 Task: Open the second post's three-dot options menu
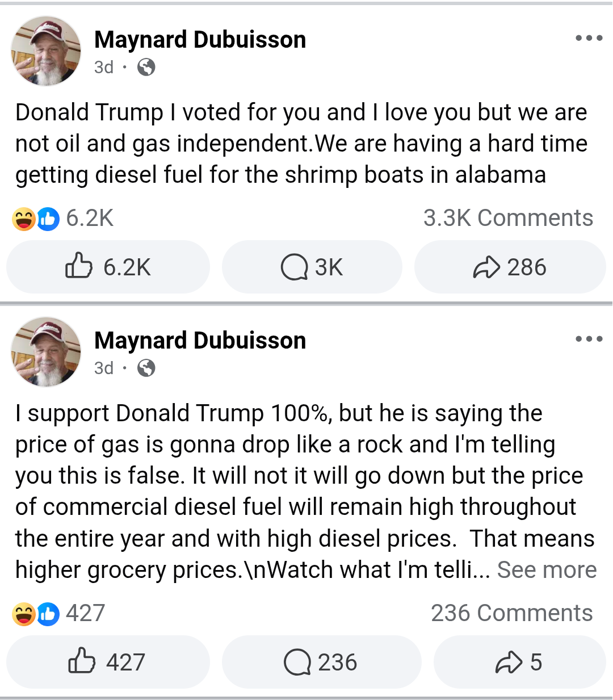coord(589,339)
